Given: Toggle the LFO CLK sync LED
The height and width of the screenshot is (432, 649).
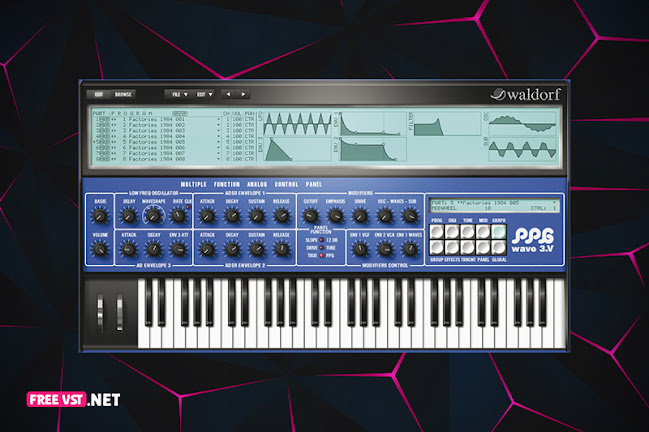Looking at the screenshot, I should click(188, 206).
